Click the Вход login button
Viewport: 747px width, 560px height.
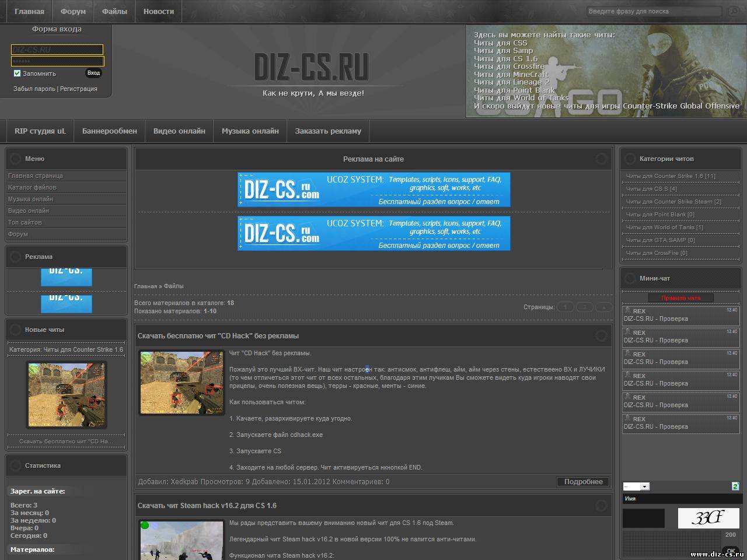point(94,73)
